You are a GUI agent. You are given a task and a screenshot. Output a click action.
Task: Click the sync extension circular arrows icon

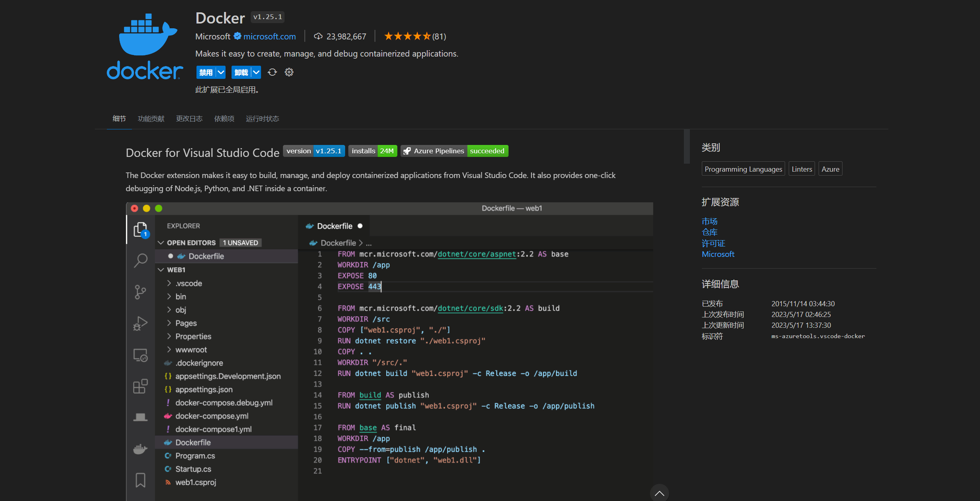(x=272, y=72)
